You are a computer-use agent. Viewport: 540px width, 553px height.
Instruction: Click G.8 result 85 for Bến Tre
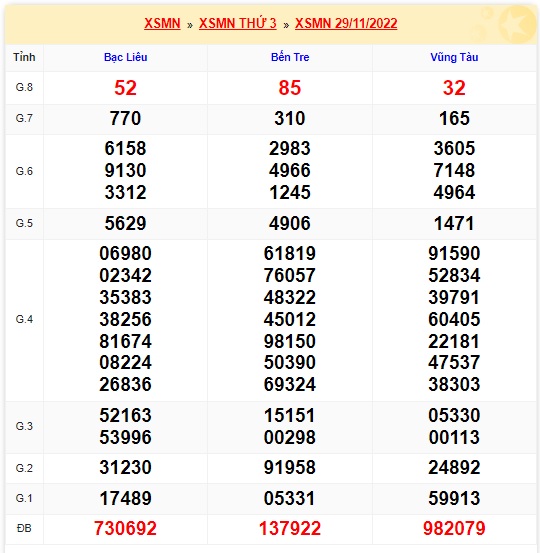click(x=290, y=88)
